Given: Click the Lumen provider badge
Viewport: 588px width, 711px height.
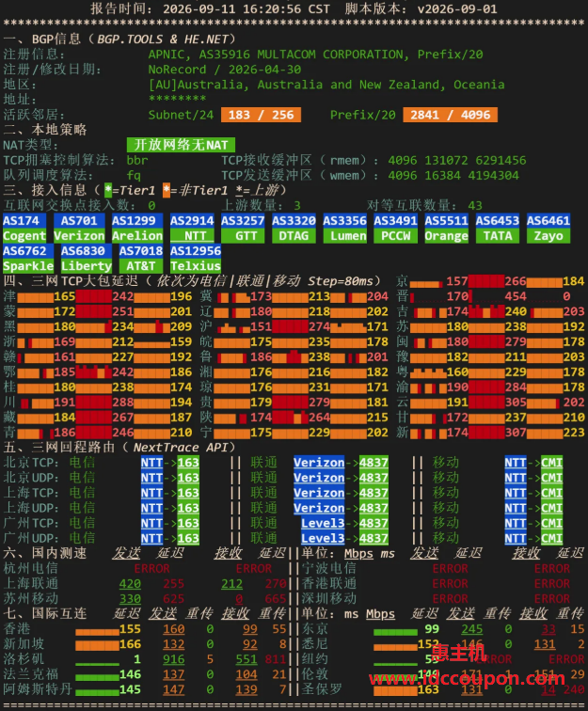Looking at the screenshot, I should 344,236.
